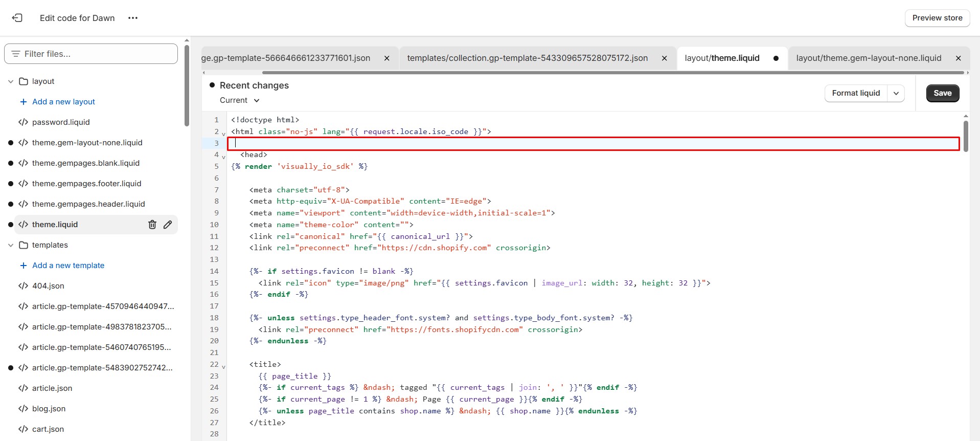Screen dimensions: 980x441
Task: Collapse the layout folder chevron
Action: tap(11, 81)
